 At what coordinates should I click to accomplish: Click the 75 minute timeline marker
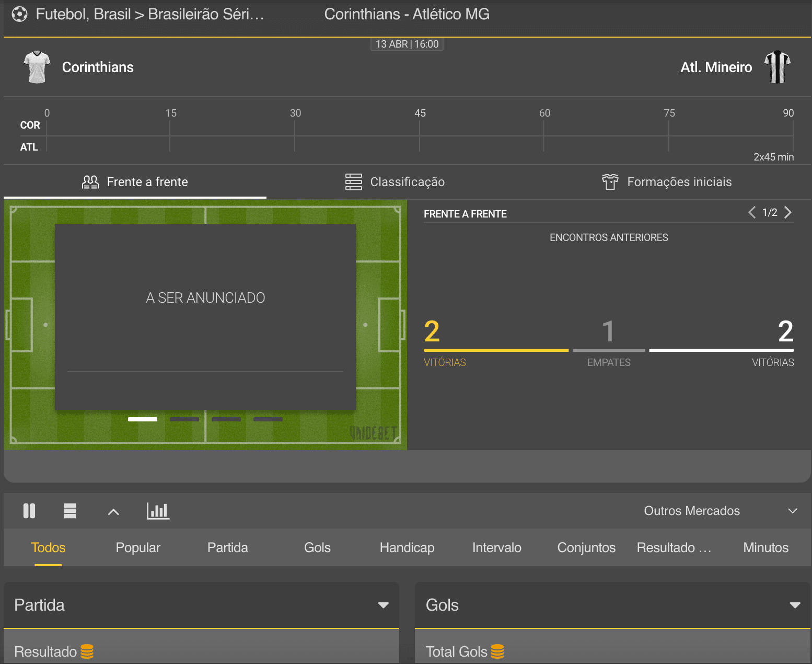tap(669, 113)
